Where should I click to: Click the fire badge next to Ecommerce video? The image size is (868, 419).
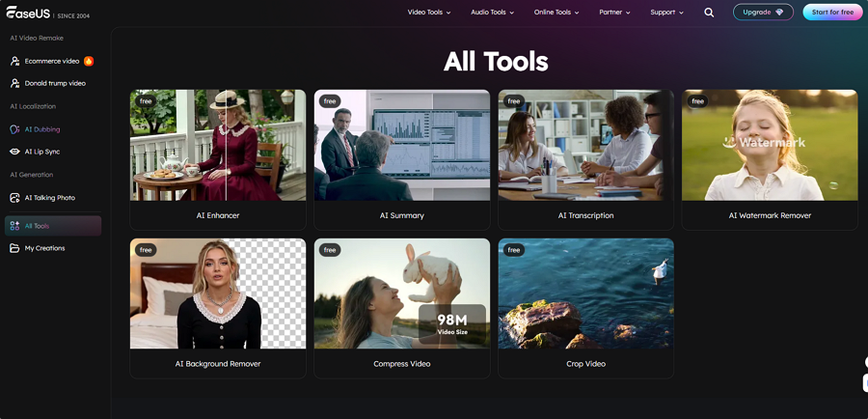click(x=89, y=61)
